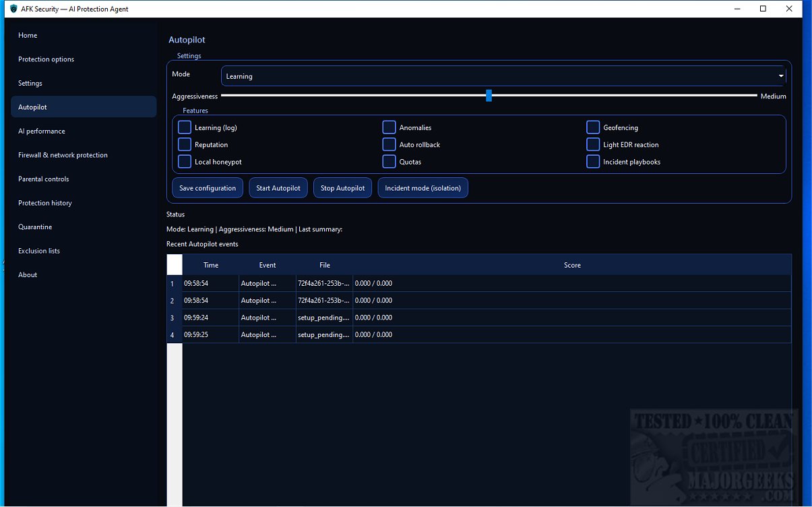Switch to the AI performance page
Viewport: 812px width, 507px height.
(42, 131)
